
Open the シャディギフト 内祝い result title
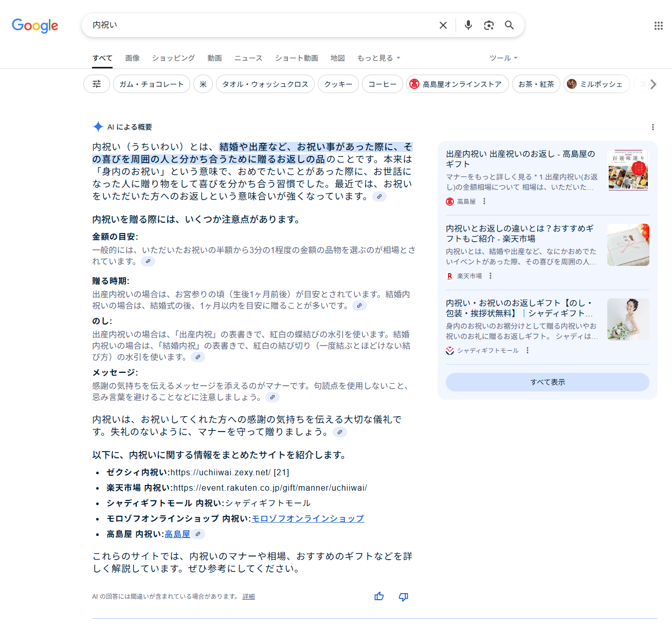520,308
